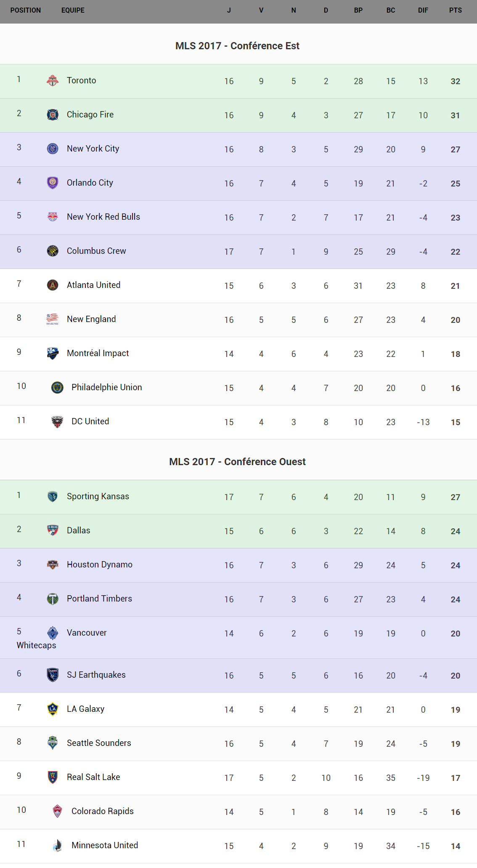This screenshot has height=868, width=477.
Task: Click the MLS 2017 Conférence Ouest heading
Action: click(x=237, y=462)
